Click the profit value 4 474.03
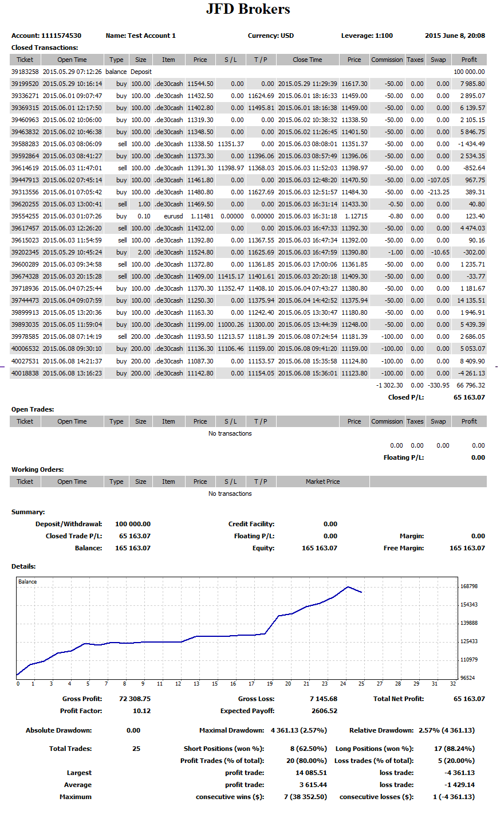Screen dimensions: 504x818 [472, 228]
